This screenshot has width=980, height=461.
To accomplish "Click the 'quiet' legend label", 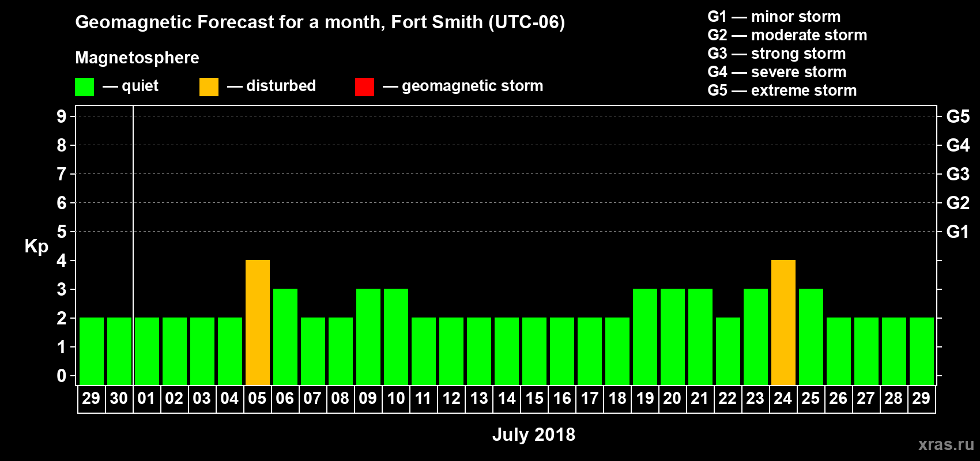I will (140, 86).
